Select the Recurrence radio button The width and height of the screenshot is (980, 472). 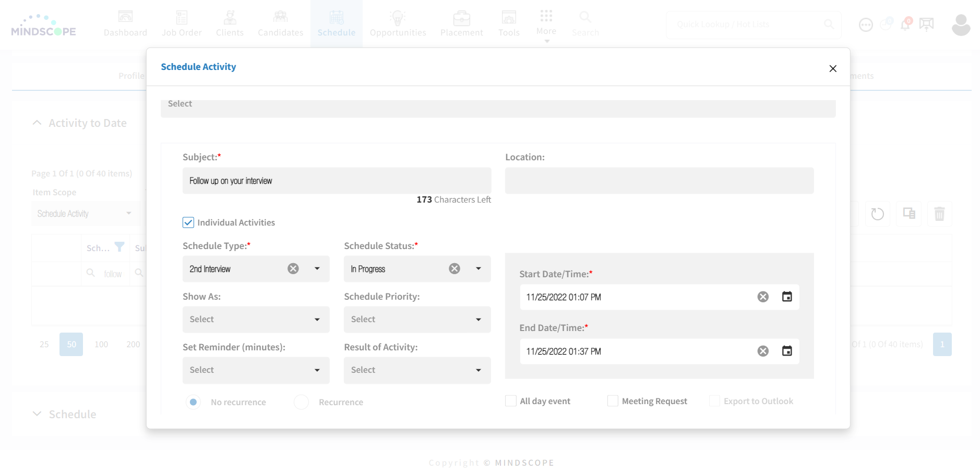click(x=301, y=402)
